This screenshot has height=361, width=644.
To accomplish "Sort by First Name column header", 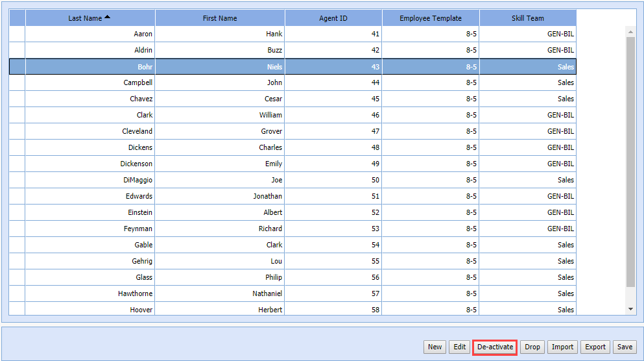I will coord(220,18).
